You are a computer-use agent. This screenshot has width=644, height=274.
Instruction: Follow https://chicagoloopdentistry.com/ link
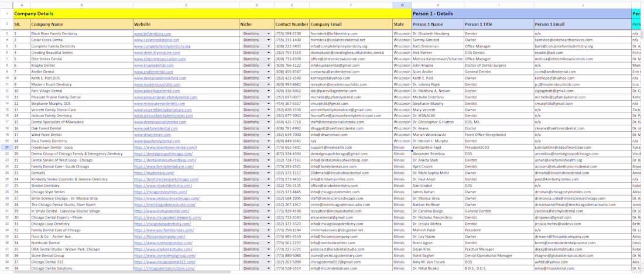(x=162, y=224)
